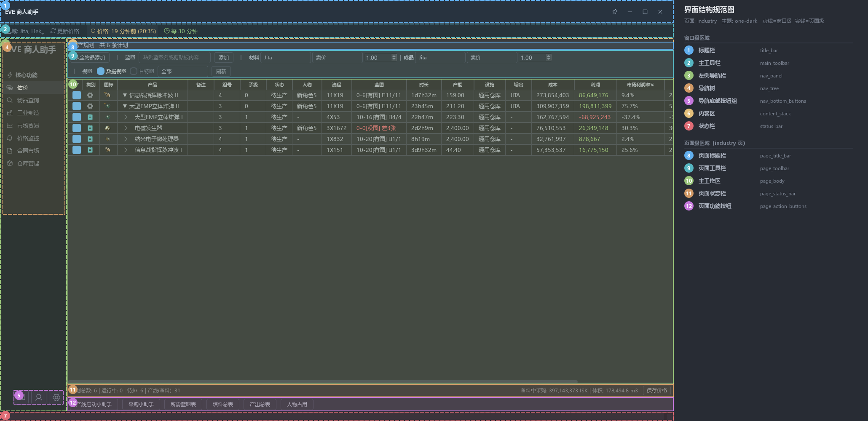
Task: Click clipboard icon in 纳米电子微处理器 row
Action: click(90, 139)
